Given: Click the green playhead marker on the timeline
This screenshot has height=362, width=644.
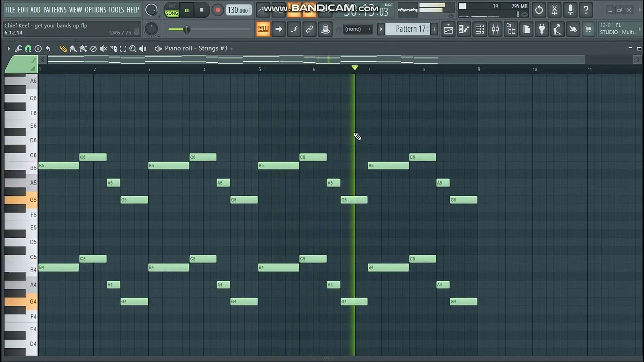Looking at the screenshot, I should [x=355, y=68].
